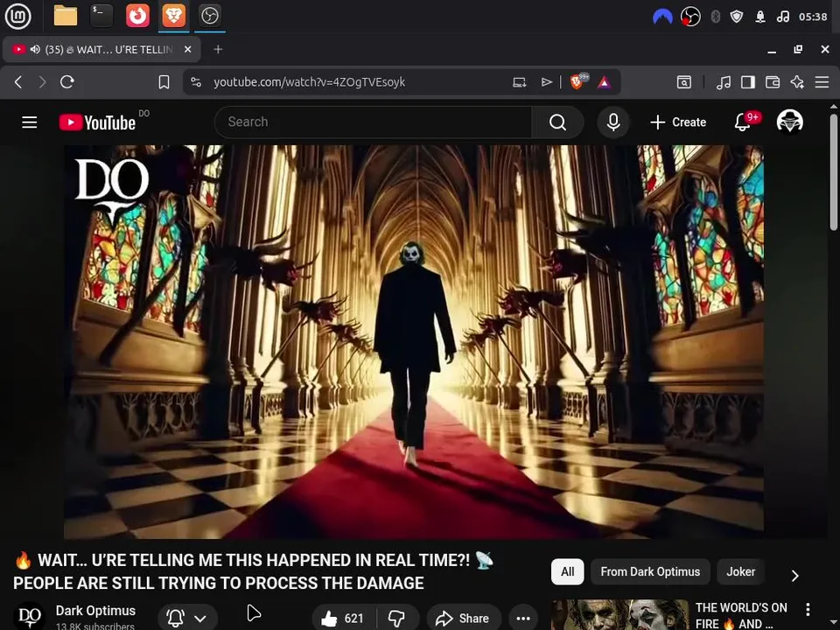Close the YouTube browser tab
Viewport: 840px width, 630px height.
187,49
